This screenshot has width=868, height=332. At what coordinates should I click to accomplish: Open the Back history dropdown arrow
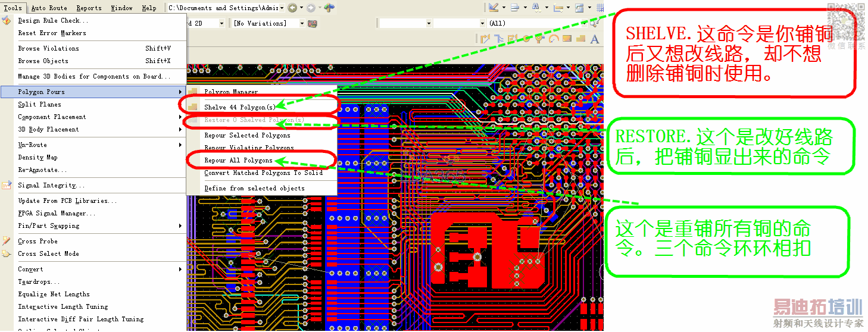click(x=301, y=8)
